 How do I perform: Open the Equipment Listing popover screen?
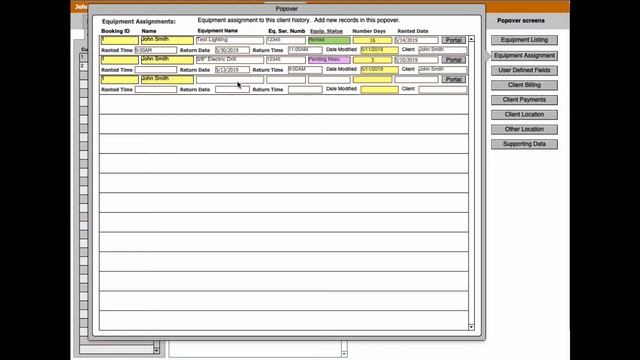click(x=524, y=40)
